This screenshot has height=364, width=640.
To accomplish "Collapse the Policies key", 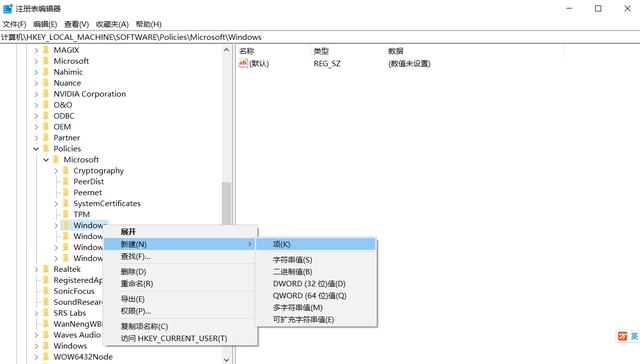I will (36, 149).
